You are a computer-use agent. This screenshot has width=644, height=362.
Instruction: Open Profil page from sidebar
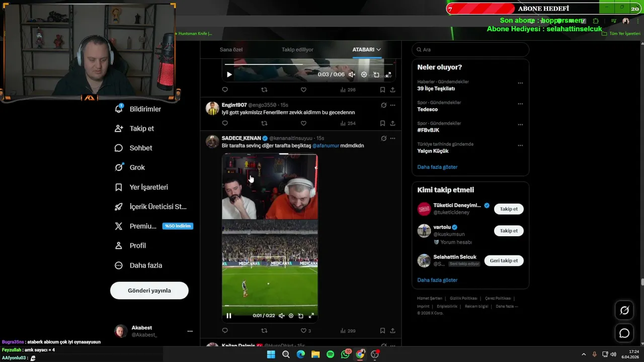coord(130,246)
